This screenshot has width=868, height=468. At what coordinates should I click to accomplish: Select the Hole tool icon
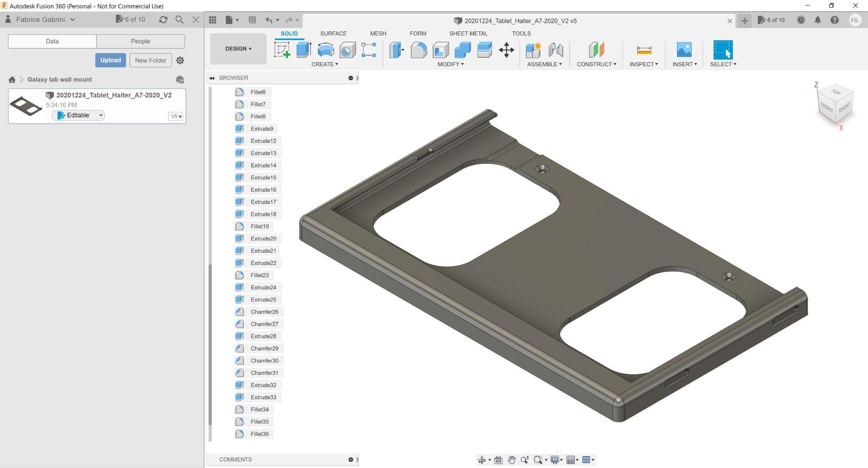coord(347,50)
